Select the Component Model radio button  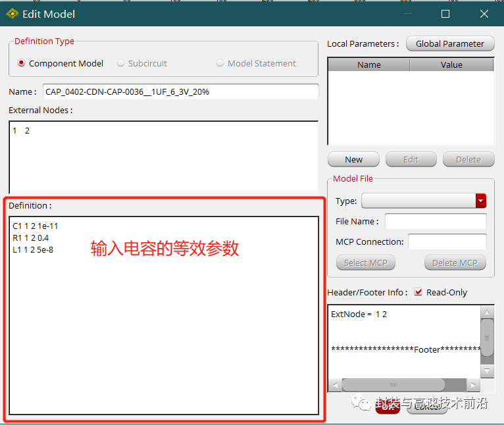click(x=21, y=63)
